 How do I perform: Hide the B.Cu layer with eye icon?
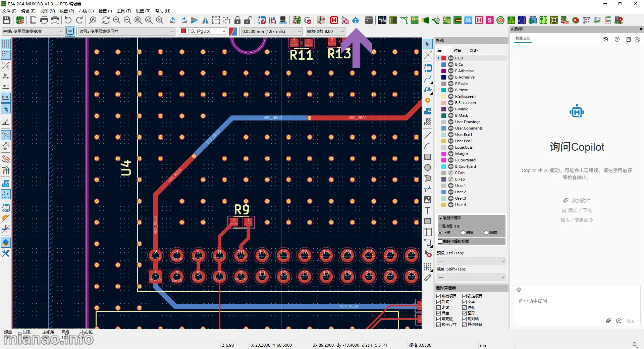(451, 64)
